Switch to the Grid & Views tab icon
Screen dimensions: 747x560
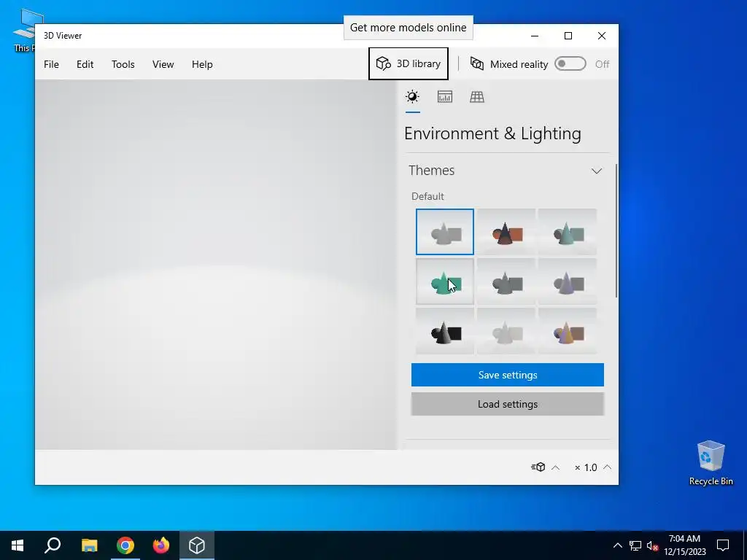pyautogui.click(x=477, y=97)
